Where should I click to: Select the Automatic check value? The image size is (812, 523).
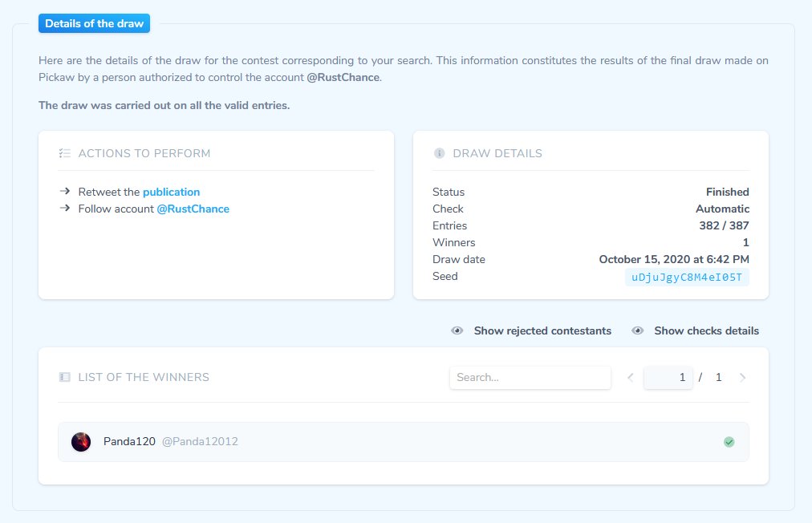coord(722,209)
